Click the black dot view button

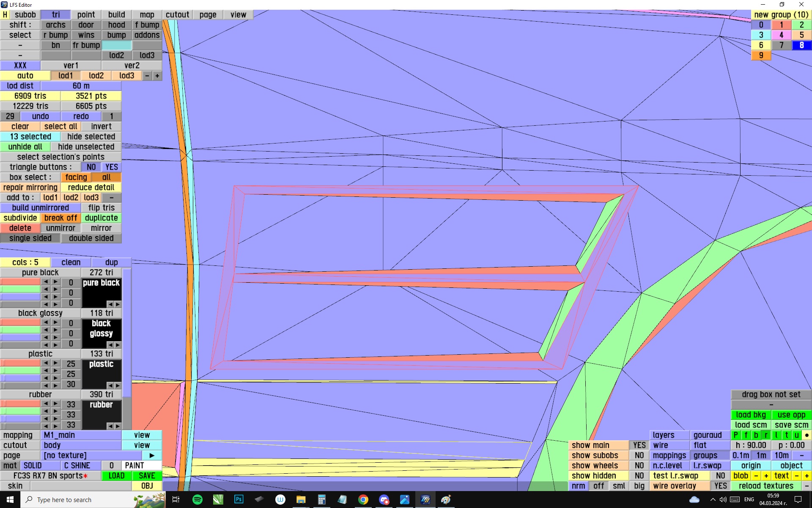click(807, 435)
